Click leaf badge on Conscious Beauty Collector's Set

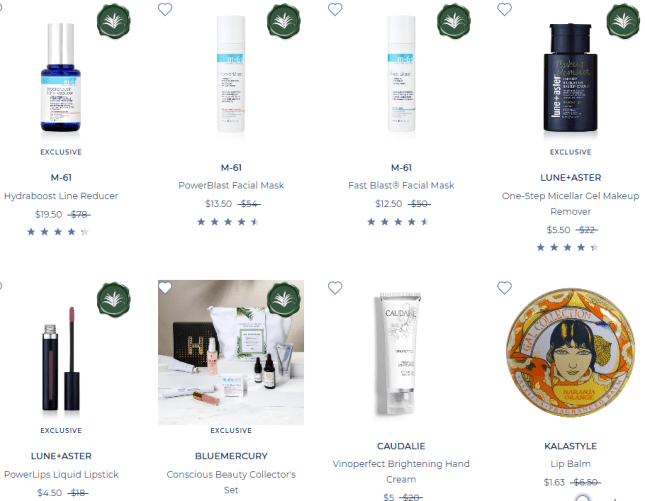283,299
